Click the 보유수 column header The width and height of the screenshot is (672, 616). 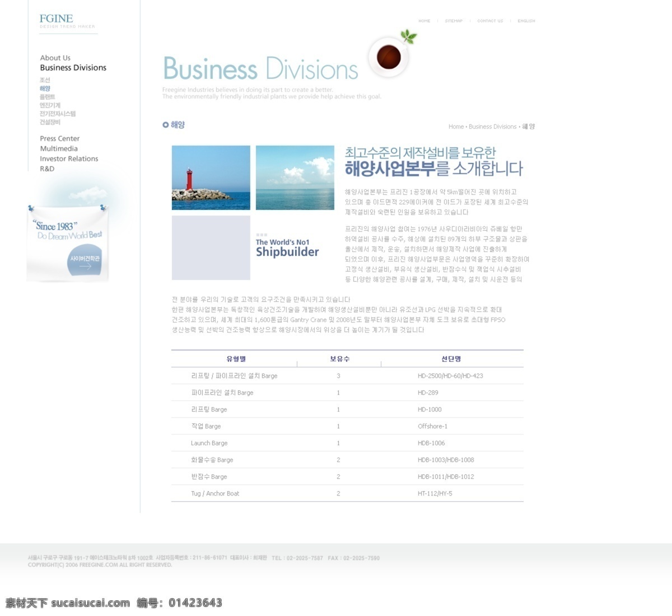pyautogui.click(x=339, y=359)
